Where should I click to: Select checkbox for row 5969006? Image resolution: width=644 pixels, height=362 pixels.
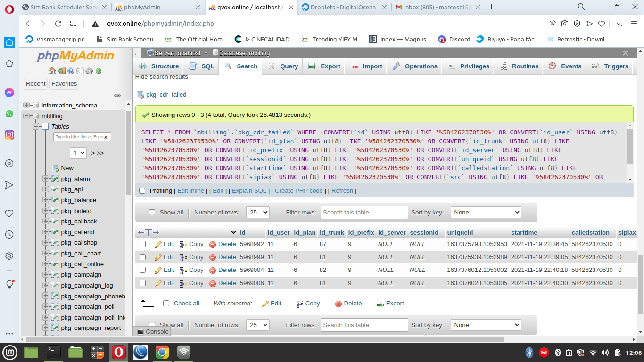click(143, 283)
